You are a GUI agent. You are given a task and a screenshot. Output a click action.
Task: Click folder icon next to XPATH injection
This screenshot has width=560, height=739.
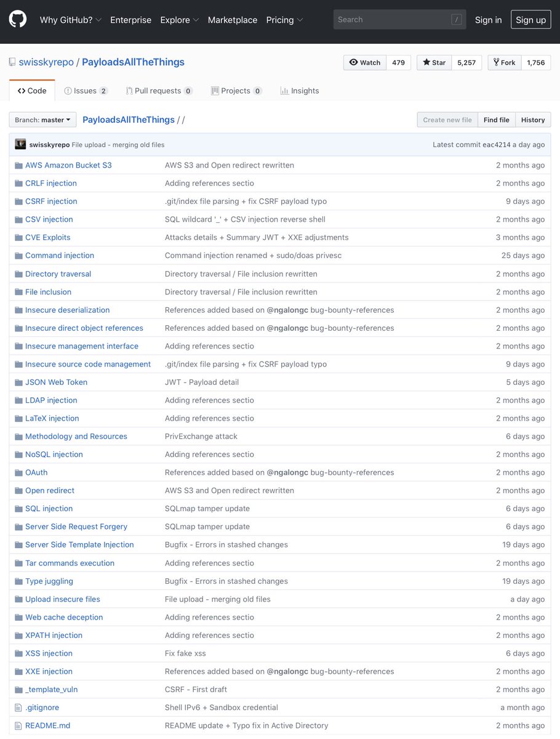tap(18, 635)
